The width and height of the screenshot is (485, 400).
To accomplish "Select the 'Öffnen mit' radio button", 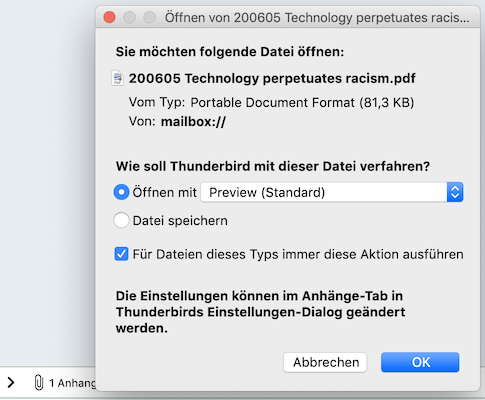I will click(121, 192).
